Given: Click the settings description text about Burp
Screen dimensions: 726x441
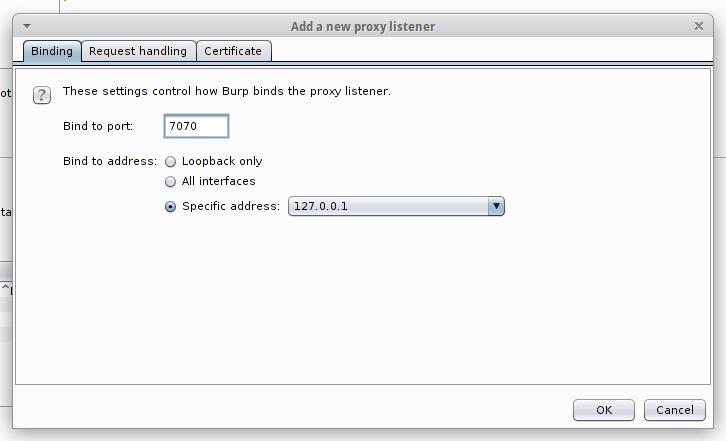Looking at the screenshot, I should [x=226, y=91].
